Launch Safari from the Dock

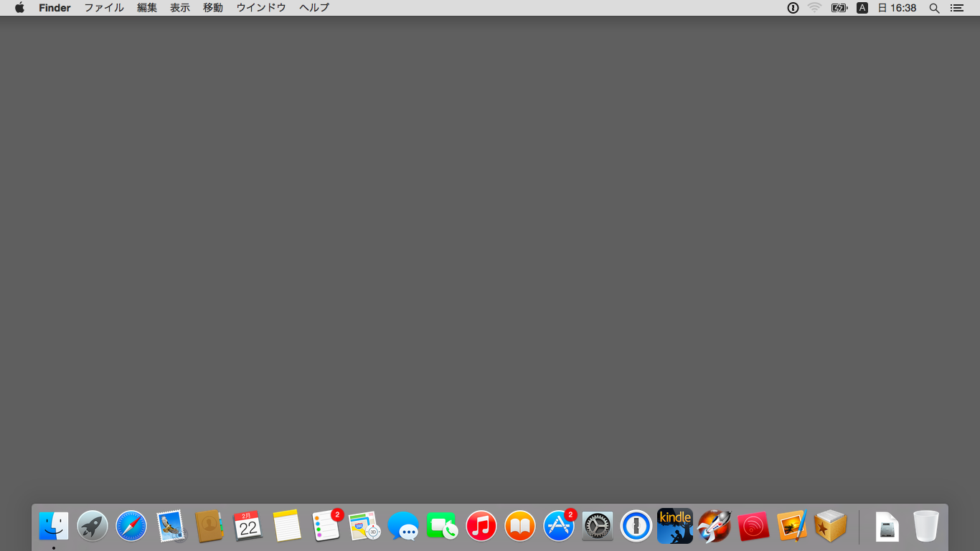click(x=131, y=526)
